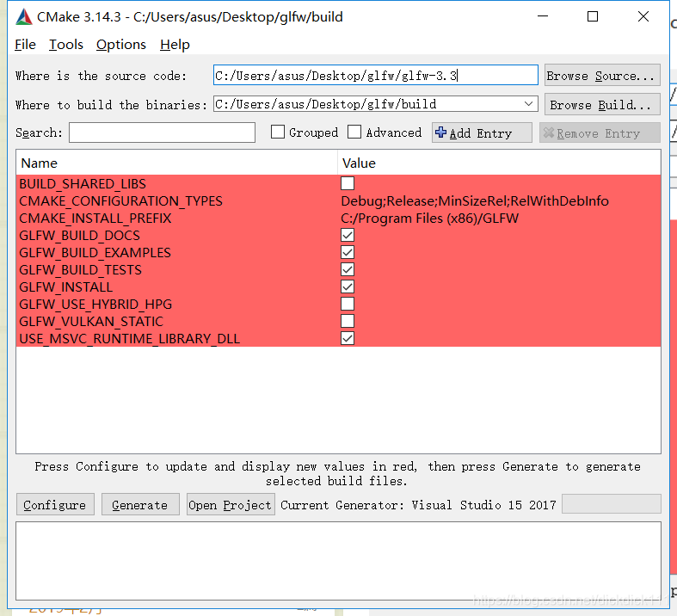This screenshot has height=616, width=677.
Task: Click the Open Project button
Action: tap(231, 505)
